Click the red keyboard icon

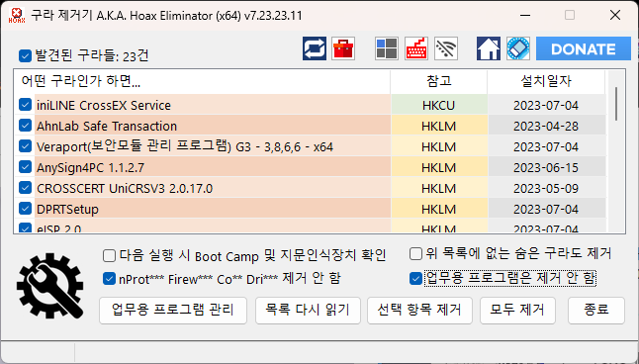tap(416, 48)
